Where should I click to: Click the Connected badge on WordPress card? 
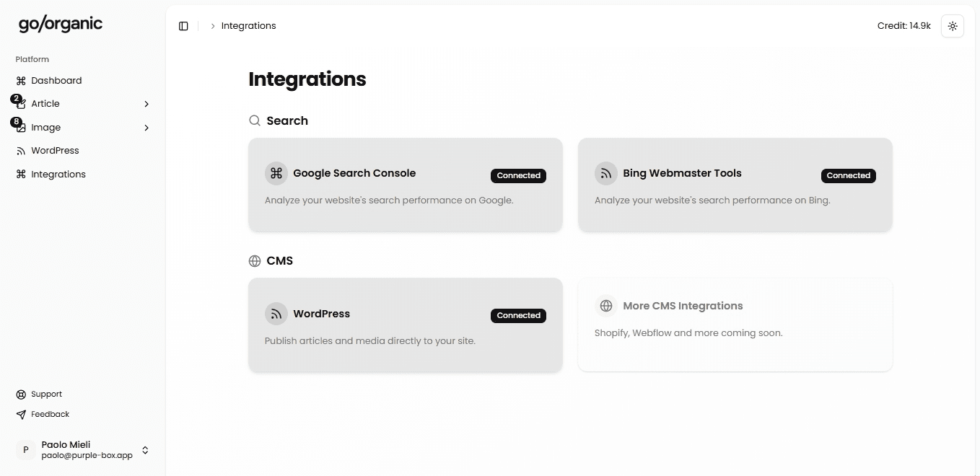pyautogui.click(x=518, y=315)
